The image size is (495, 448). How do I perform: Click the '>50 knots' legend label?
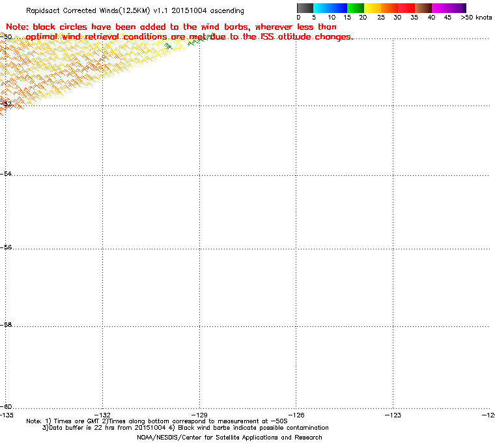coord(476,18)
